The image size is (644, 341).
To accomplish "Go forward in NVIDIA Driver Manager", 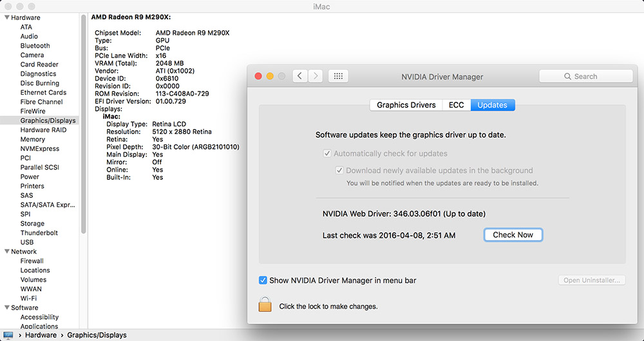I will click(316, 77).
